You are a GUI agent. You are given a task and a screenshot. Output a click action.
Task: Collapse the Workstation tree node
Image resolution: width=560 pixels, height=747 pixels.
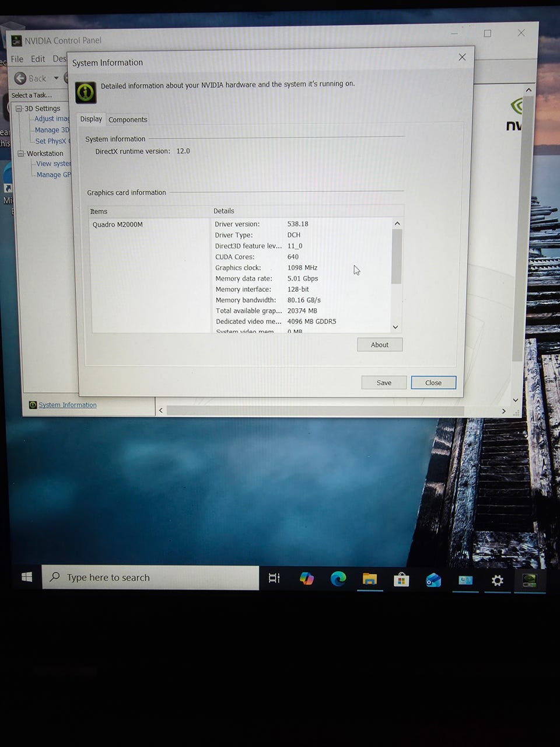(21, 153)
